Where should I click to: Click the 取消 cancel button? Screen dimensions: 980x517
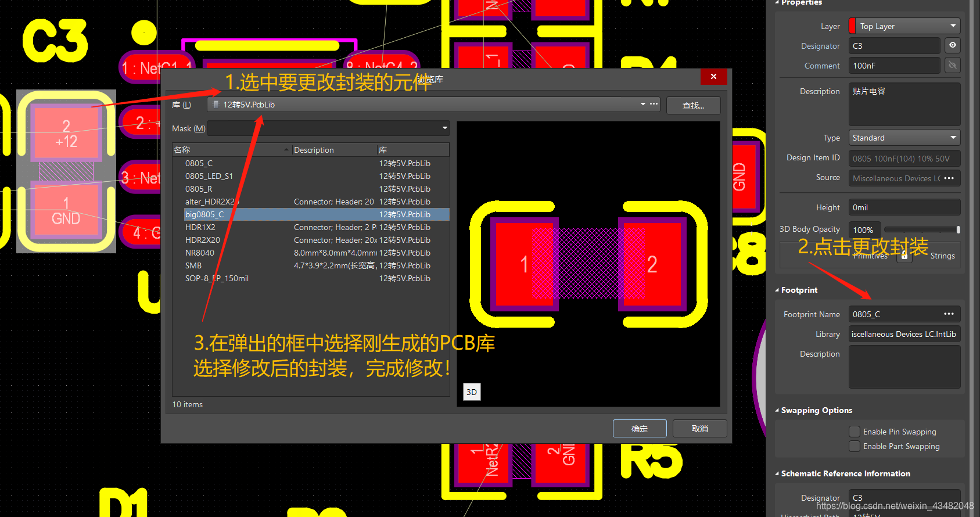pyautogui.click(x=699, y=429)
